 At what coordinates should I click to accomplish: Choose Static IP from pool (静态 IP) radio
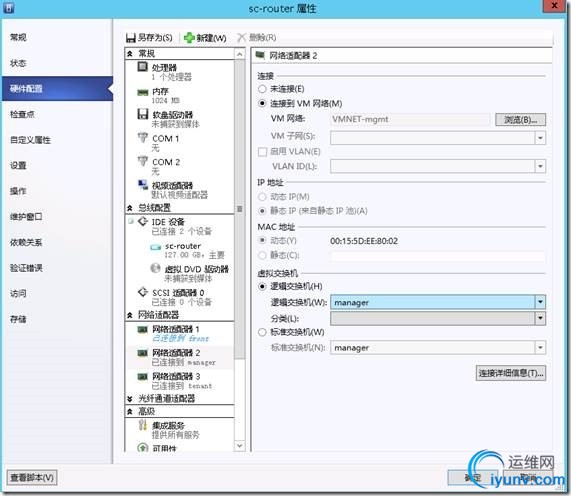coord(262,211)
